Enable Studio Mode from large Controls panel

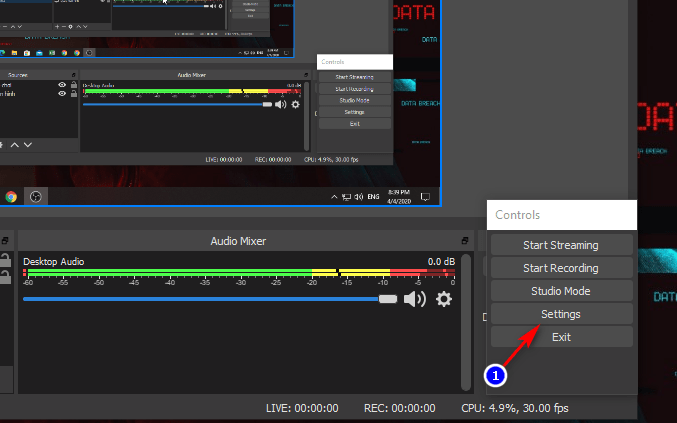click(561, 291)
